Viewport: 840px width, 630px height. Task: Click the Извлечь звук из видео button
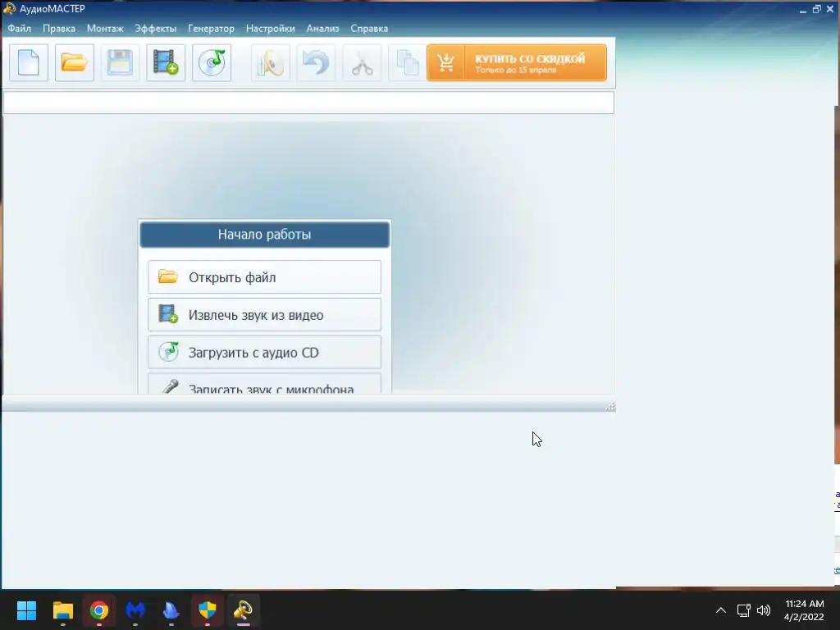pyautogui.click(x=265, y=314)
